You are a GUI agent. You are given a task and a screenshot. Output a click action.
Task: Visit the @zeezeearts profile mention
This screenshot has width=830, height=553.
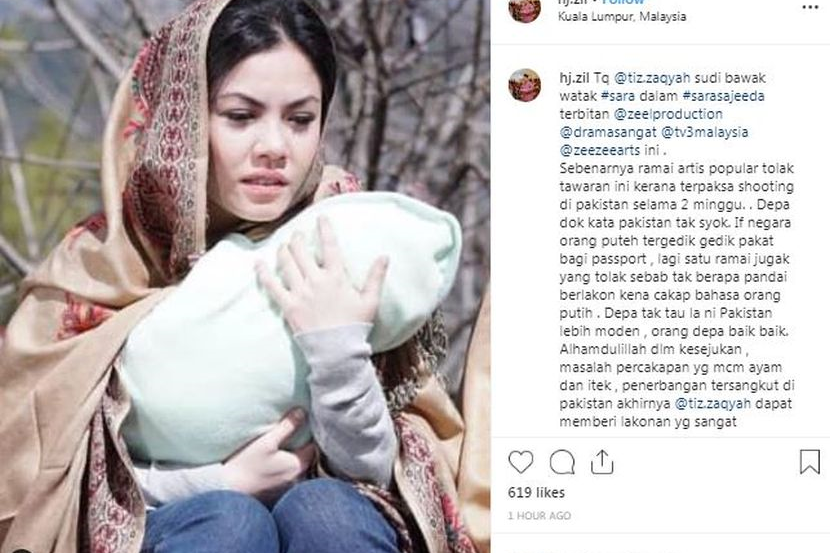coord(600,150)
